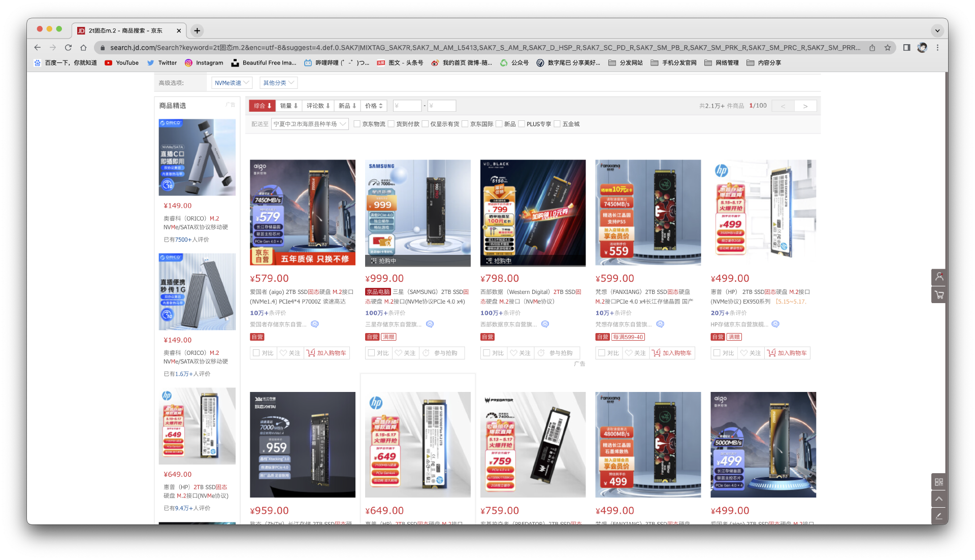Check 对比 for the Samsung ¥999 SSD
Screen dimensions: 975x560
378,353
